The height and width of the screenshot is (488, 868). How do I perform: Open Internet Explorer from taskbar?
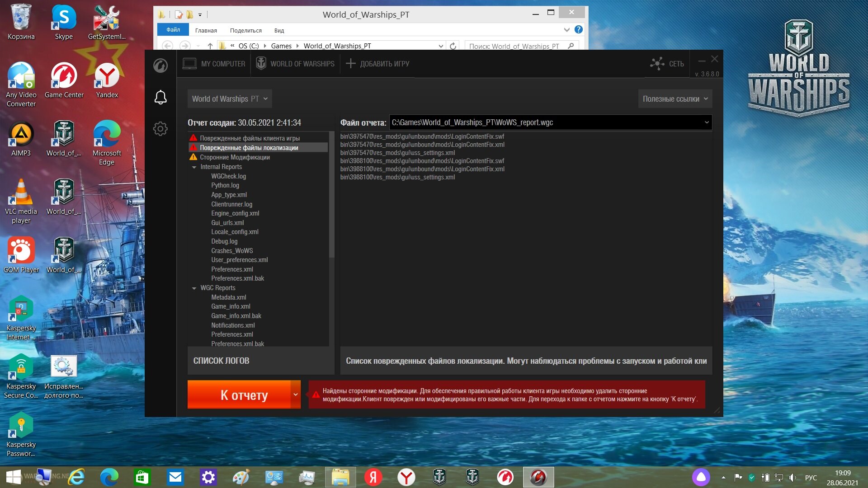pos(76,477)
